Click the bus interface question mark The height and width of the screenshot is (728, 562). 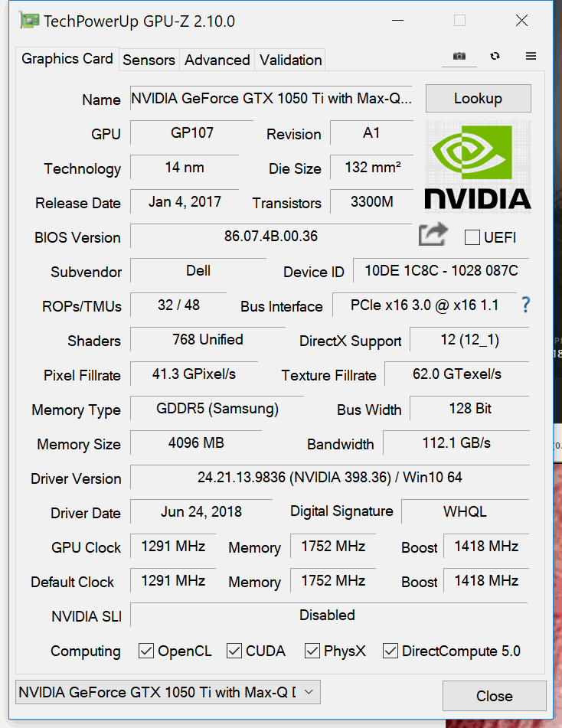point(525,305)
